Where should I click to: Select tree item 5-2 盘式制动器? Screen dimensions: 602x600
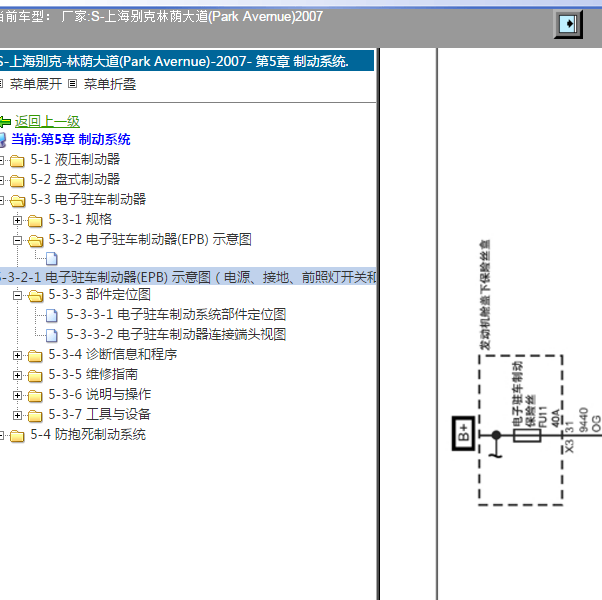click(75, 179)
